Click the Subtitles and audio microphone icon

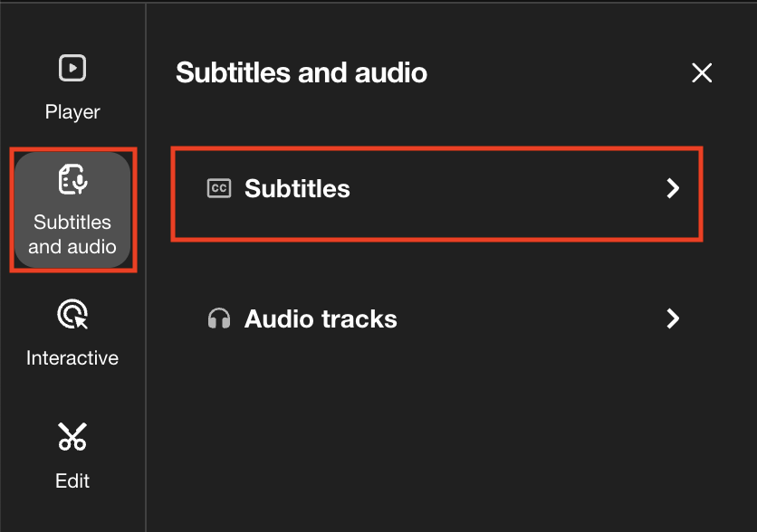[x=72, y=180]
